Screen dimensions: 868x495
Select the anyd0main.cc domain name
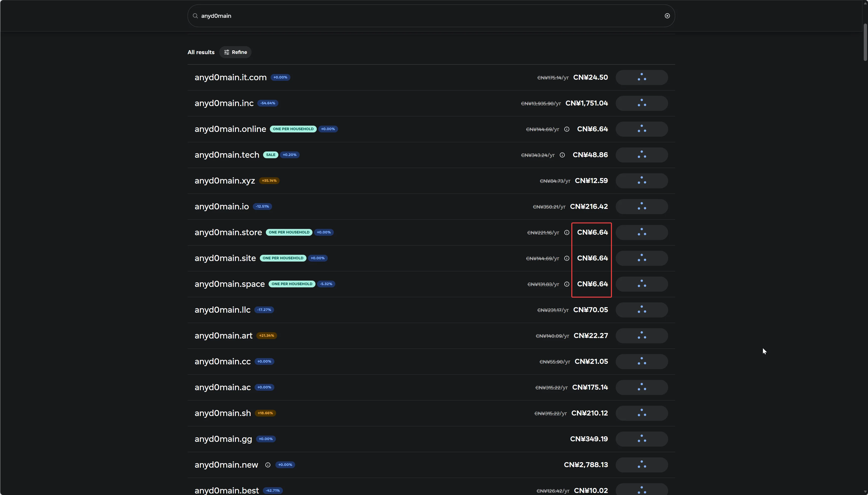point(223,362)
